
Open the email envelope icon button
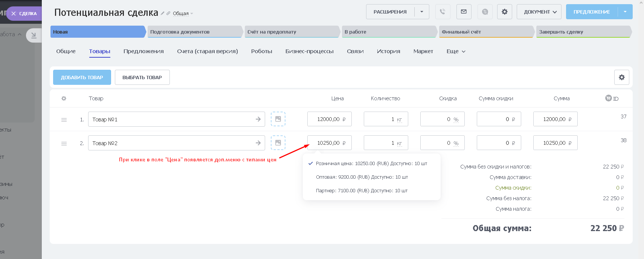pyautogui.click(x=464, y=12)
